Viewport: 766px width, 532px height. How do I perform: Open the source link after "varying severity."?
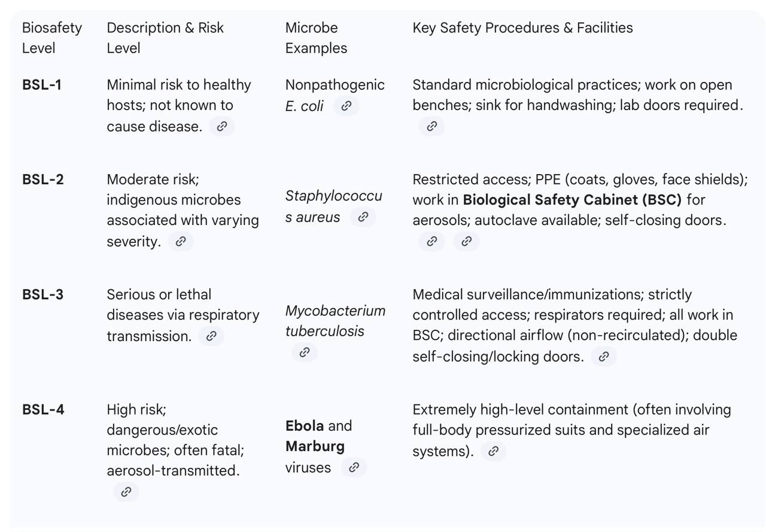(x=181, y=241)
